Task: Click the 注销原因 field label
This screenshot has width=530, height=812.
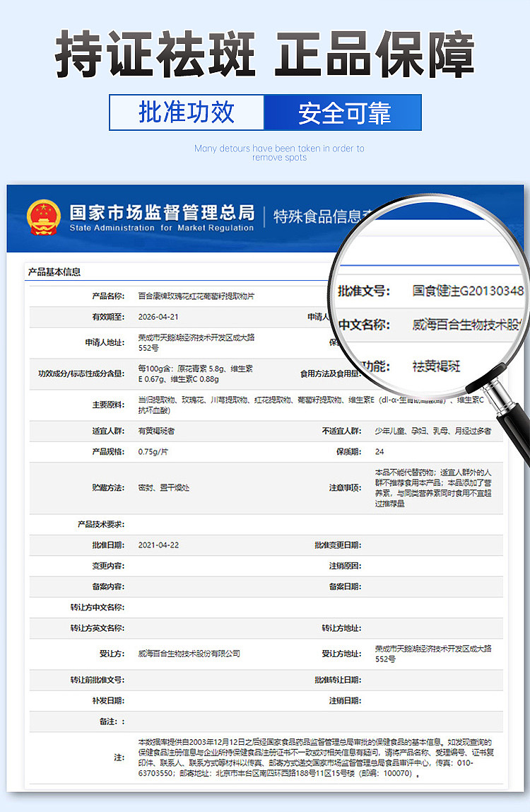Action: (346, 566)
